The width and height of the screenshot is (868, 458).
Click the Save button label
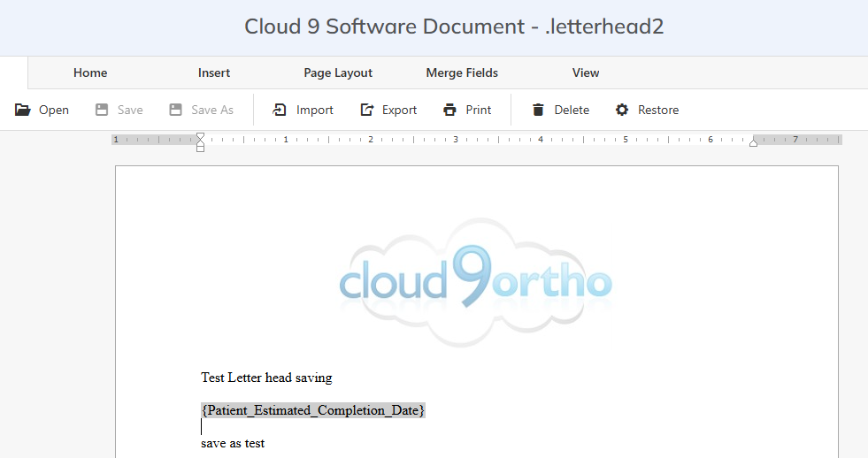click(x=130, y=110)
